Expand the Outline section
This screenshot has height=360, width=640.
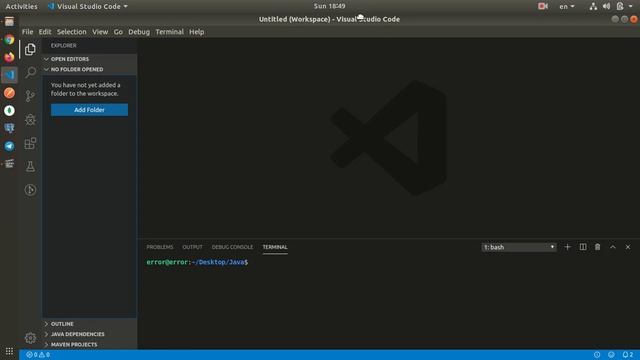(x=89, y=324)
